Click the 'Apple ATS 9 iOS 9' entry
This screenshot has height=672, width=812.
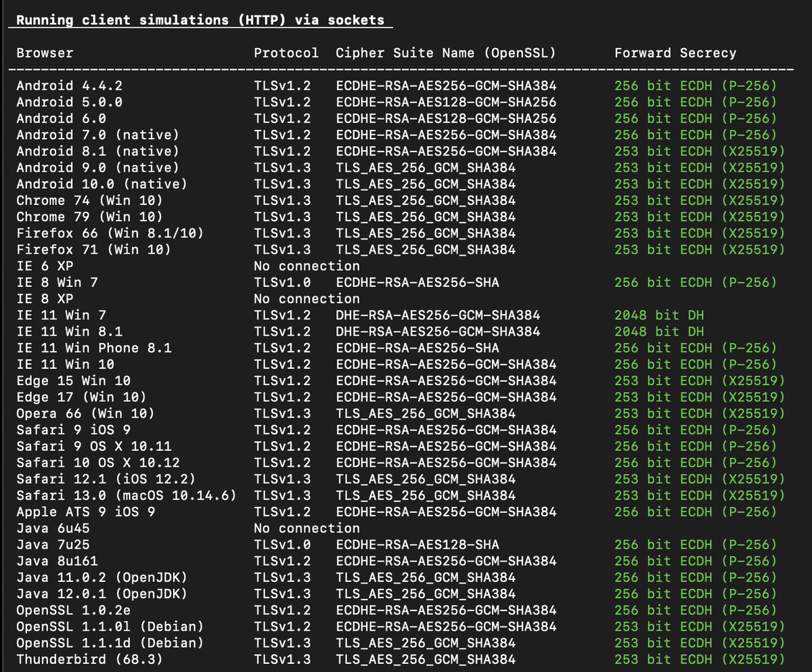[x=86, y=512]
